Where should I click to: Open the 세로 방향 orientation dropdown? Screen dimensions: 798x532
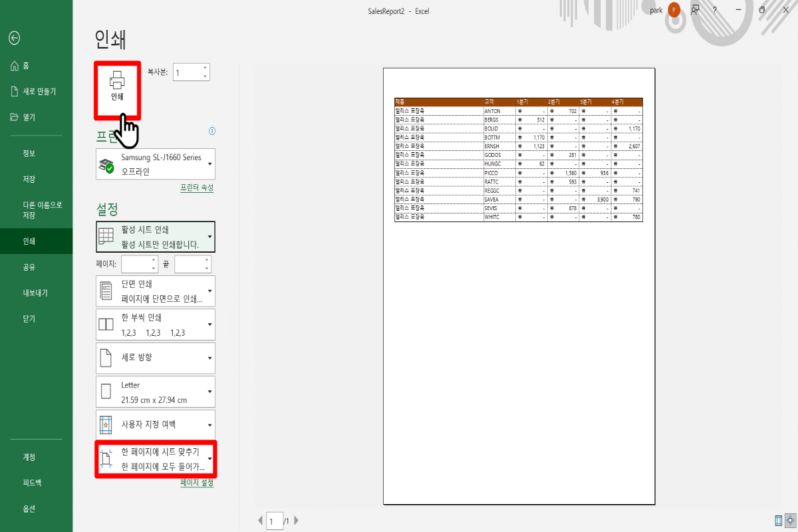[x=156, y=358]
